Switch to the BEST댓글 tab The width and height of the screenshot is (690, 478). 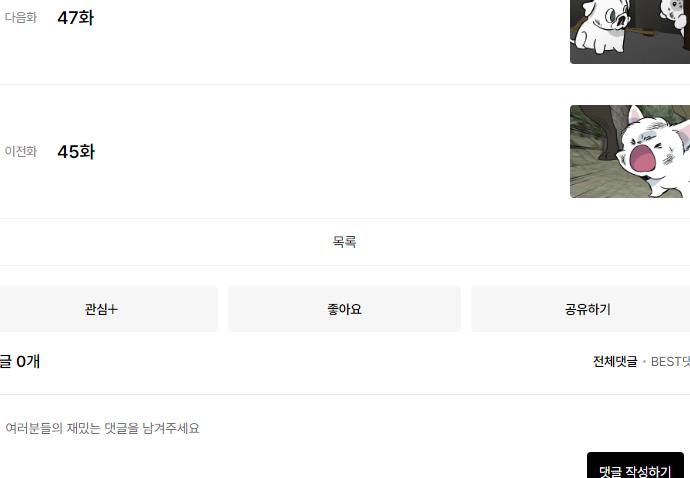[670, 362]
